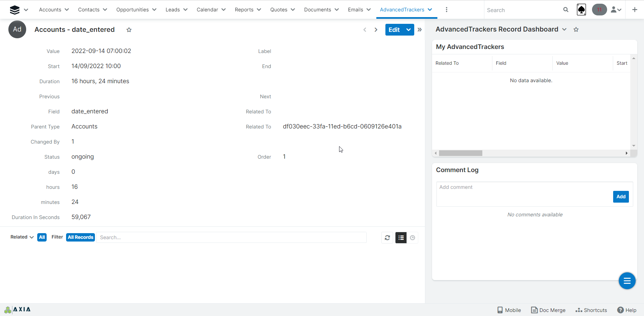Screen dimensions: 644x316
Task: Switch to subpanel list view
Action: pyautogui.click(x=401, y=238)
